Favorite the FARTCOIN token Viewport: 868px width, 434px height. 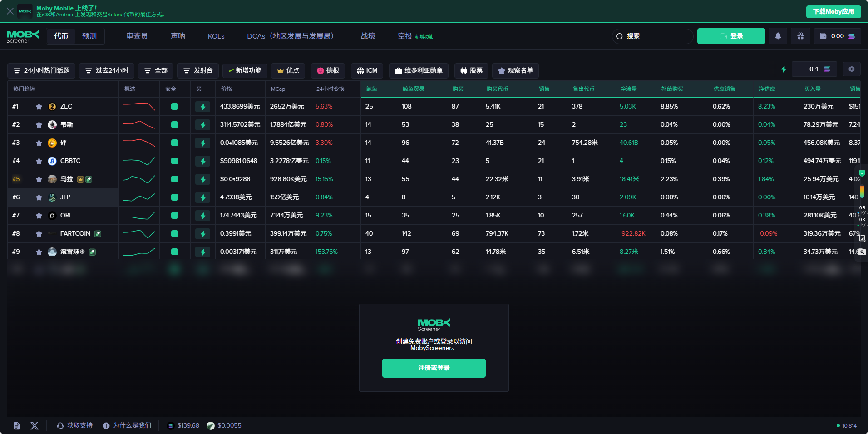tap(39, 234)
